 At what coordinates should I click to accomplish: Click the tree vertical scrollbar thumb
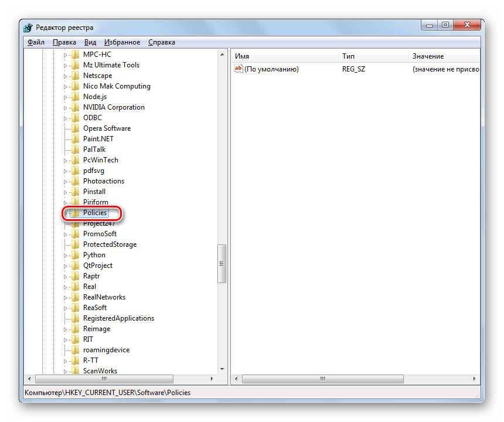(x=222, y=264)
